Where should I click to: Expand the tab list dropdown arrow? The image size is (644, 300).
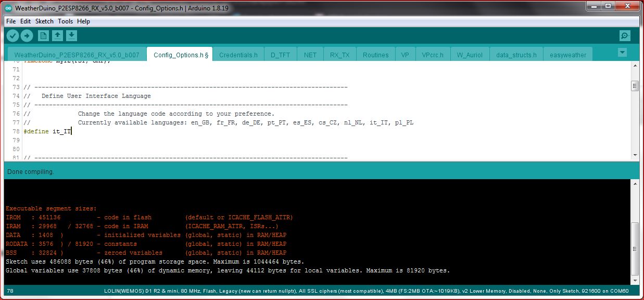click(x=622, y=53)
